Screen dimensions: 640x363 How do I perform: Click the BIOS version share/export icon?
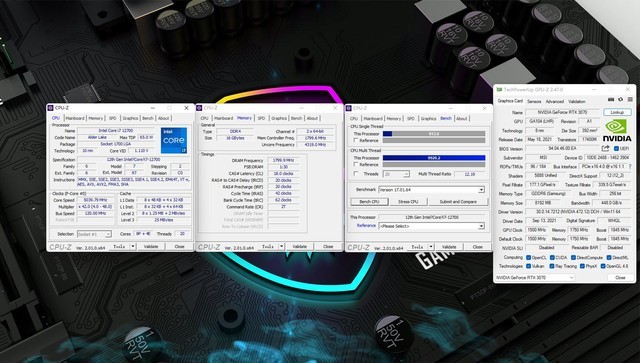(x=606, y=148)
